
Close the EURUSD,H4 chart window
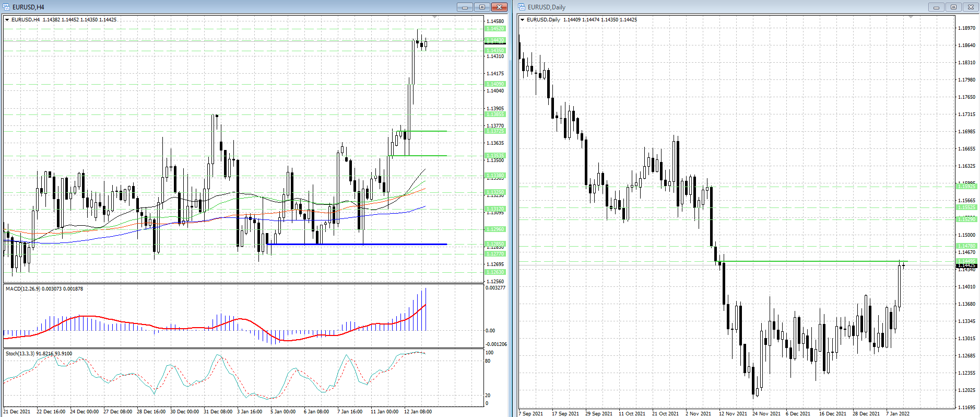499,7
